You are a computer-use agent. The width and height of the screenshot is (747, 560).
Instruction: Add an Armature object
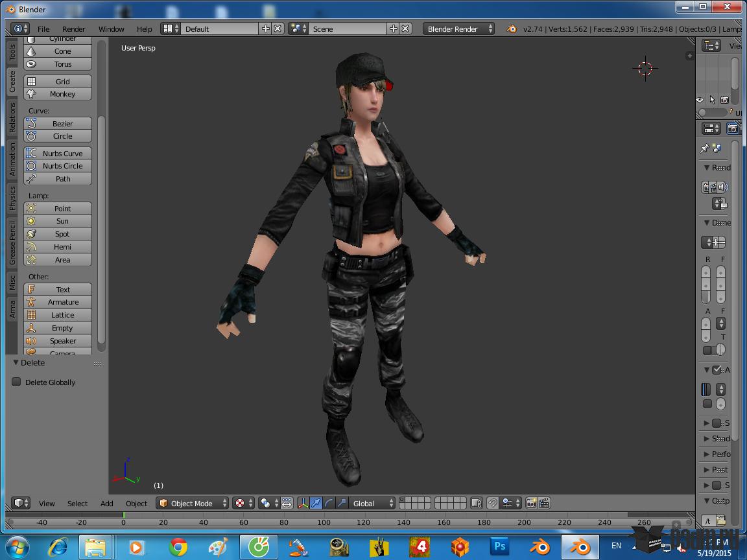58,303
